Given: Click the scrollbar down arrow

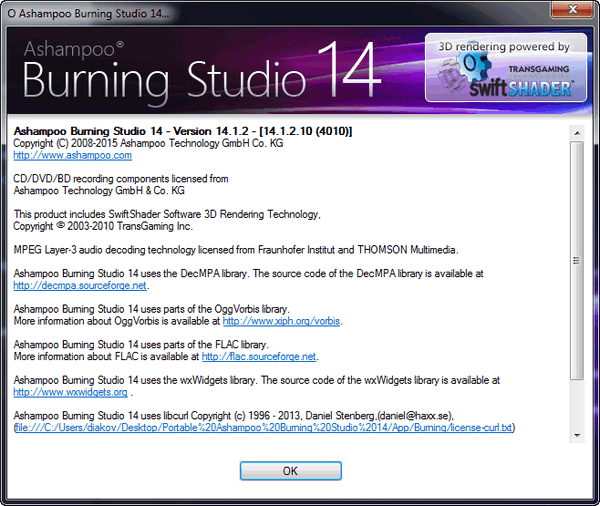Looking at the screenshot, I should [x=577, y=436].
